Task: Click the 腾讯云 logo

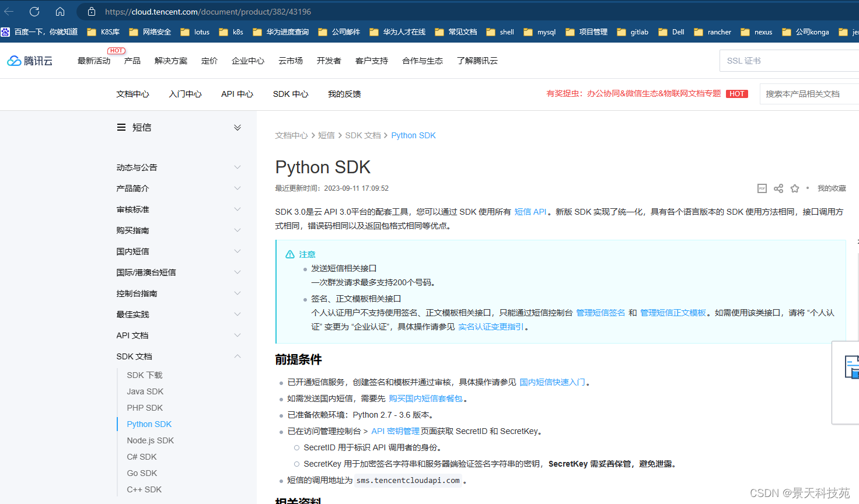Action: click(x=29, y=60)
